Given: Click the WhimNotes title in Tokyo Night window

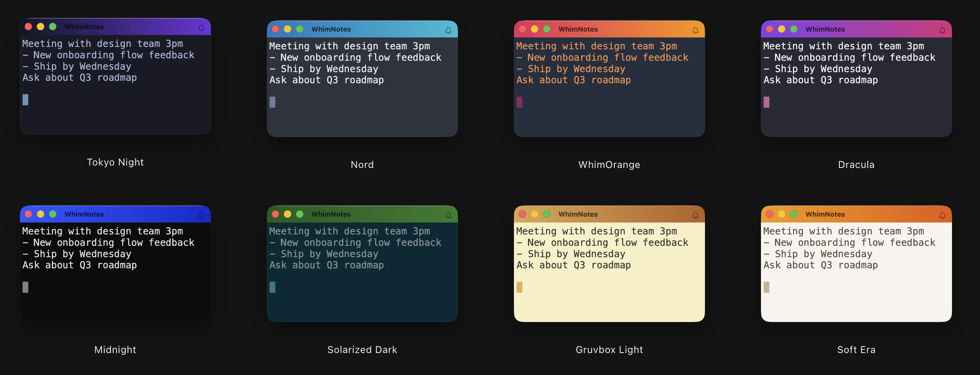Looking at the screenshot, I should [84, 27].
